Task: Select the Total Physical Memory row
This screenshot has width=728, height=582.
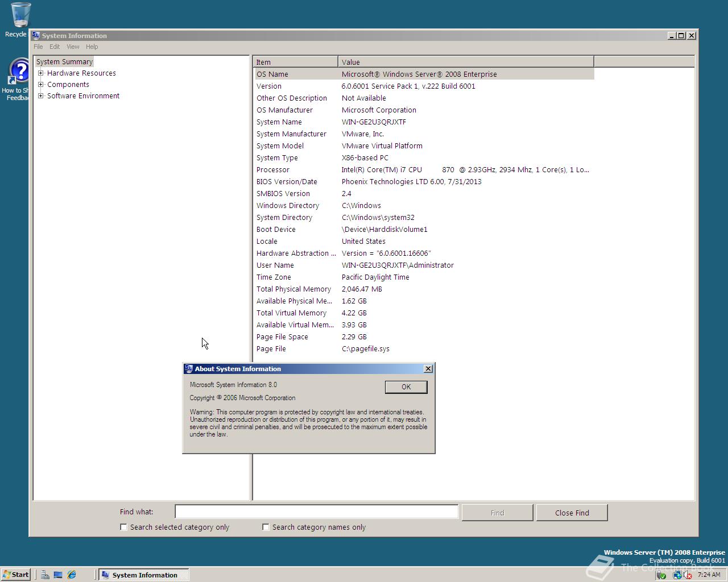Action: click(x=424, y=289)
